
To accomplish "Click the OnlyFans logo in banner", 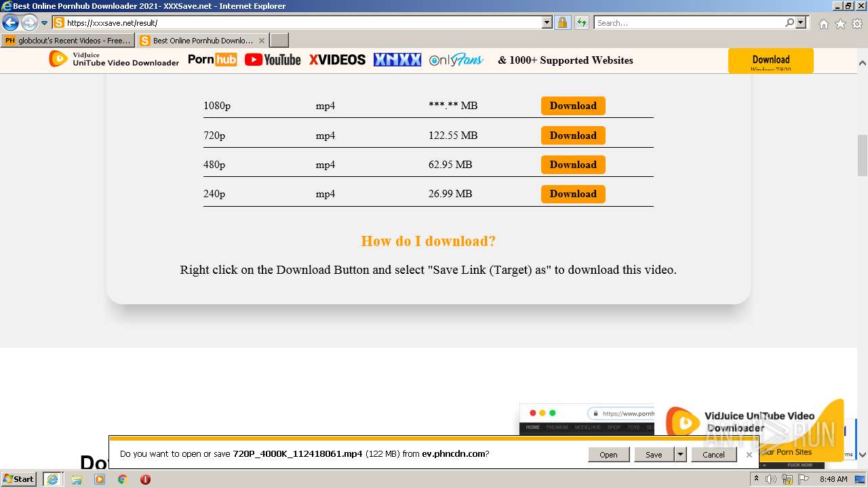I will click(456, 60).
